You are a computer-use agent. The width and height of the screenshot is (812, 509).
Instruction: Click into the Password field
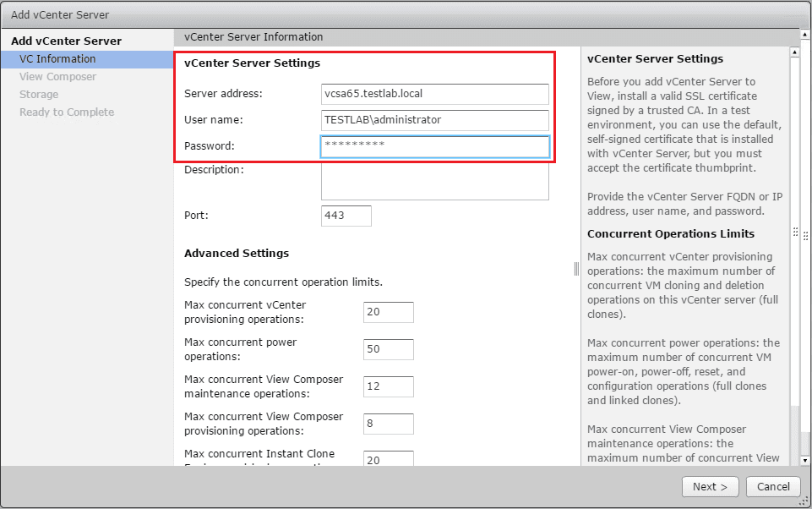coord(434,146)
